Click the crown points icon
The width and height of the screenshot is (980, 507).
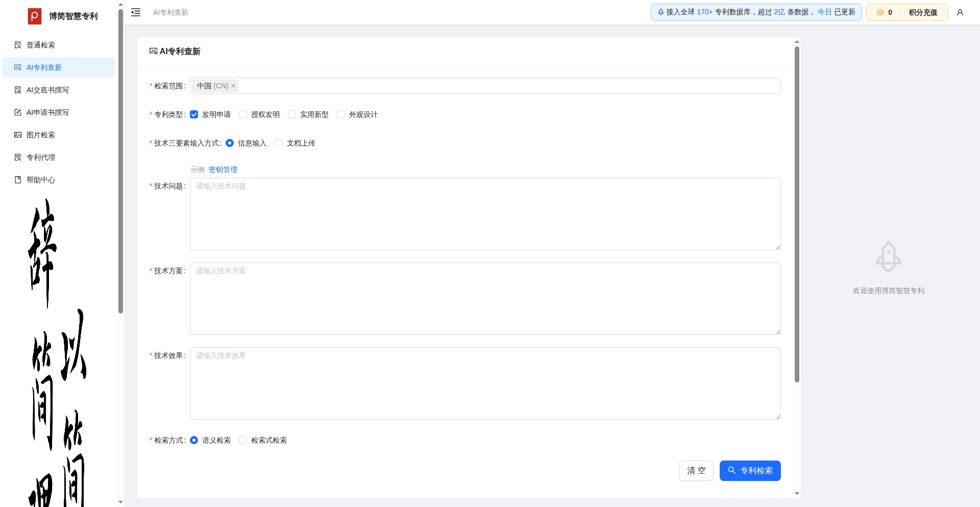point(880,12)
